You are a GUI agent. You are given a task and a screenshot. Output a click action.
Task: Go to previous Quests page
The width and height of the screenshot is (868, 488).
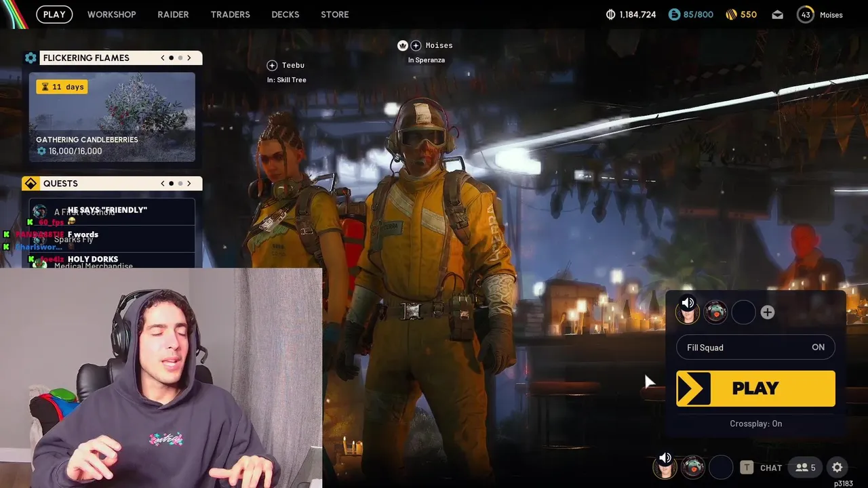(x=163, y=183)
